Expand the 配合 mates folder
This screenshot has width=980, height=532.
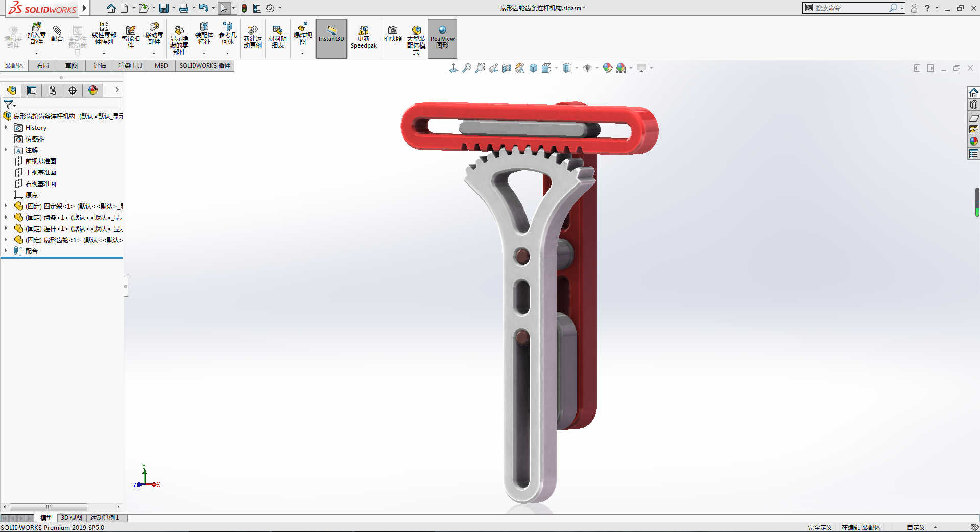pyautogui.click(x=6, y=251)
